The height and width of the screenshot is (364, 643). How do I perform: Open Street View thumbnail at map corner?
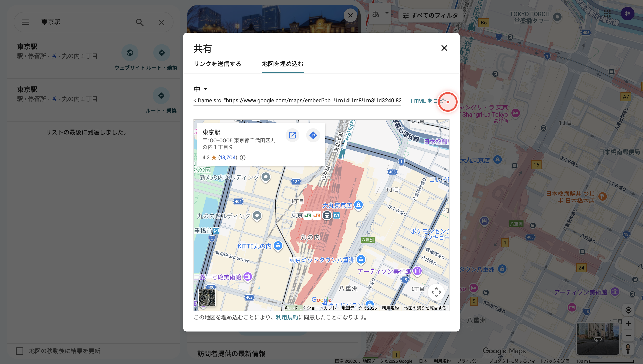coord(598,339)
